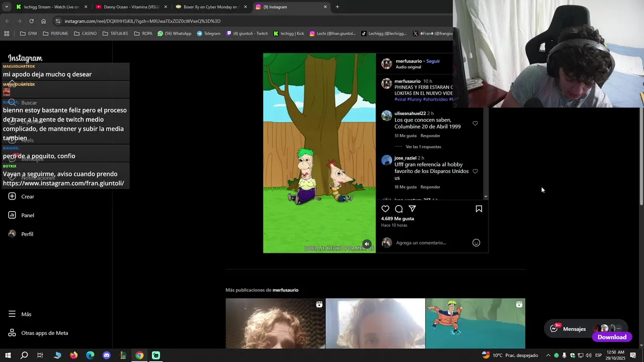Viewport: 644px width, 362px height.
Task: Click the browser back arrow
Action: (x=7, y=21)
